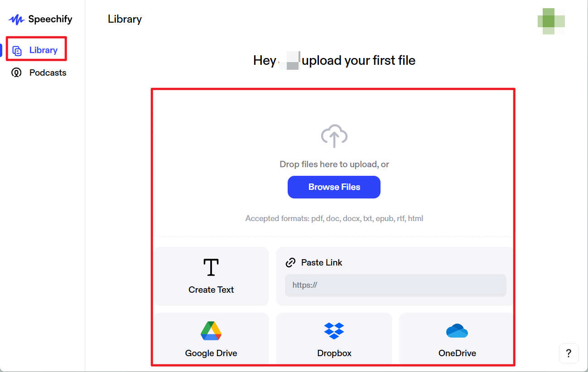Click the cloud upload icon
Image resolution: width=588 pixels, height=372 pixels.
click(334, 136)
